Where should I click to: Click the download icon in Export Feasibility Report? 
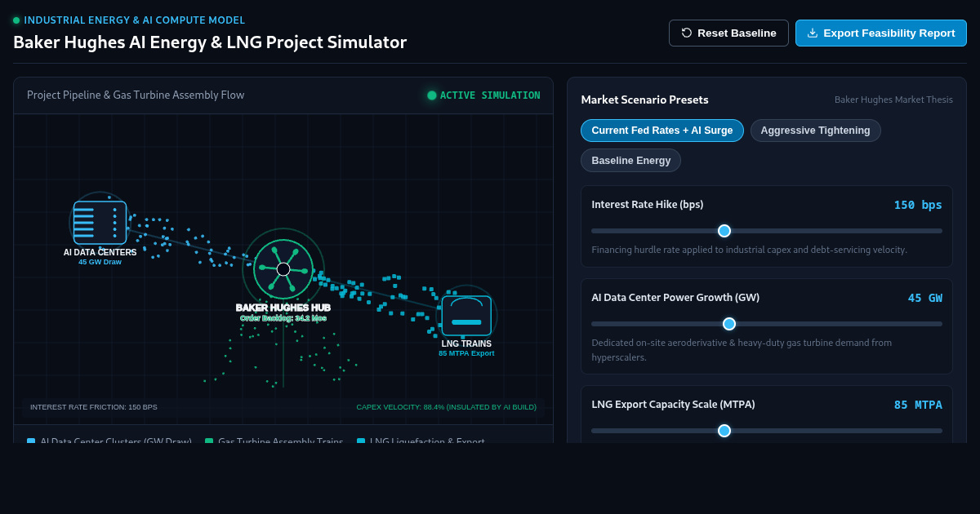click(813, 33)
